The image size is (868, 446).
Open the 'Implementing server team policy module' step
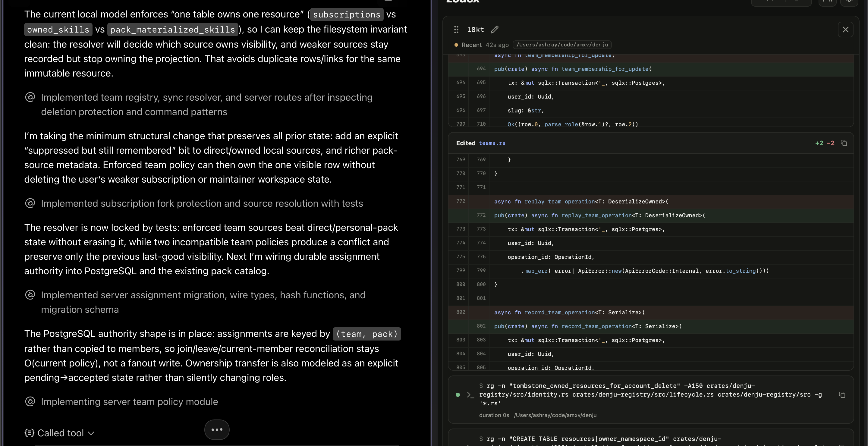tap(129, 401)
